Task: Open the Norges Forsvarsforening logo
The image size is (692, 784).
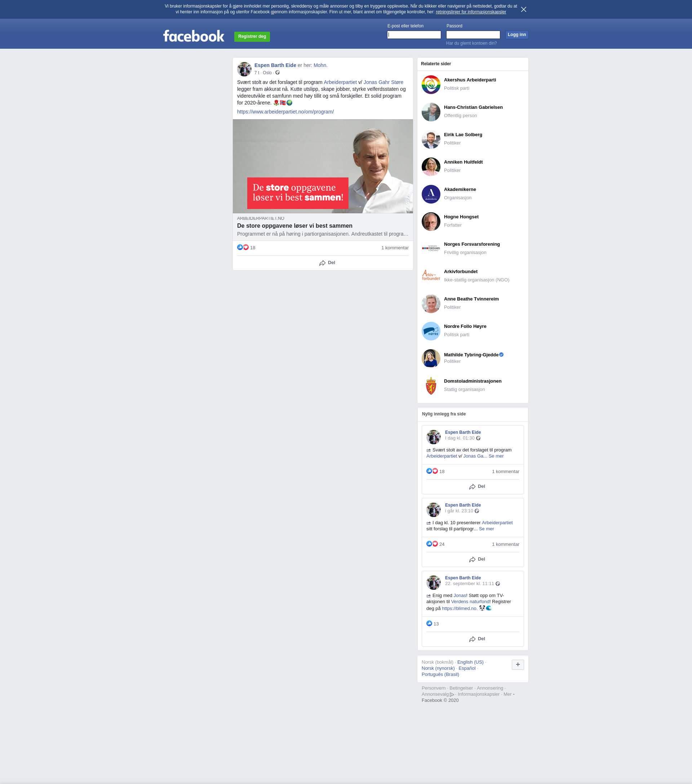Action: pos(431,249)
